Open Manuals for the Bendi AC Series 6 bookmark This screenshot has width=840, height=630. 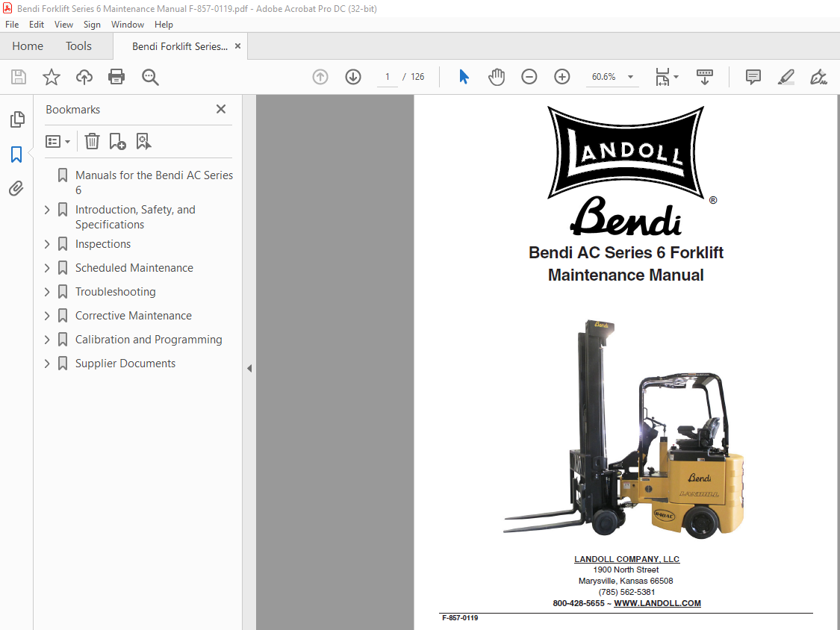click(155, 183)
